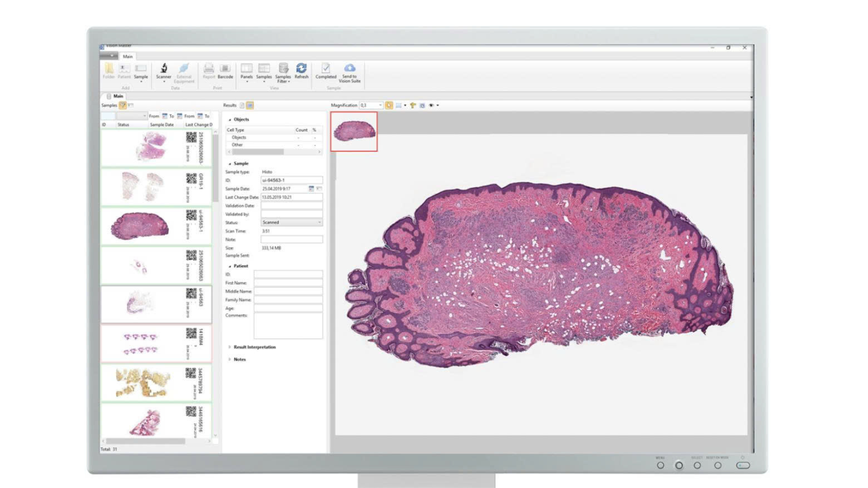868x488 pixels.
Task: Toggle the highlighted Results view button
Action: pyautogui.click(x=250, y=105)
